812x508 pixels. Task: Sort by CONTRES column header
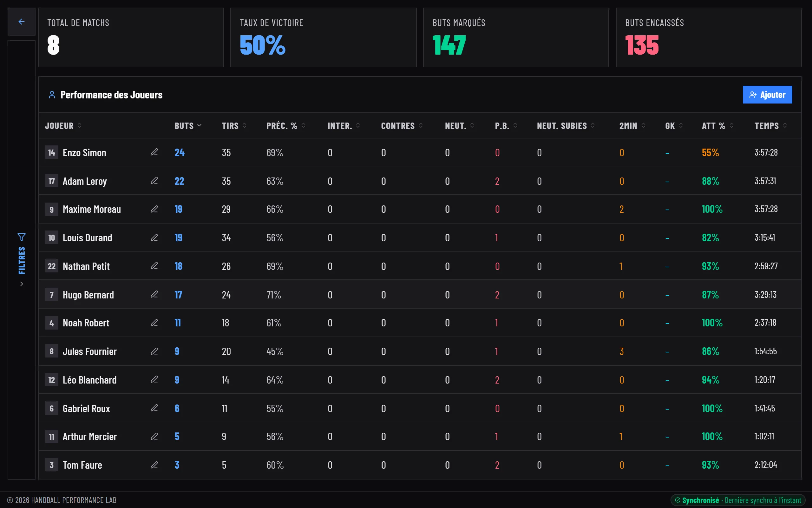[402, 126]
